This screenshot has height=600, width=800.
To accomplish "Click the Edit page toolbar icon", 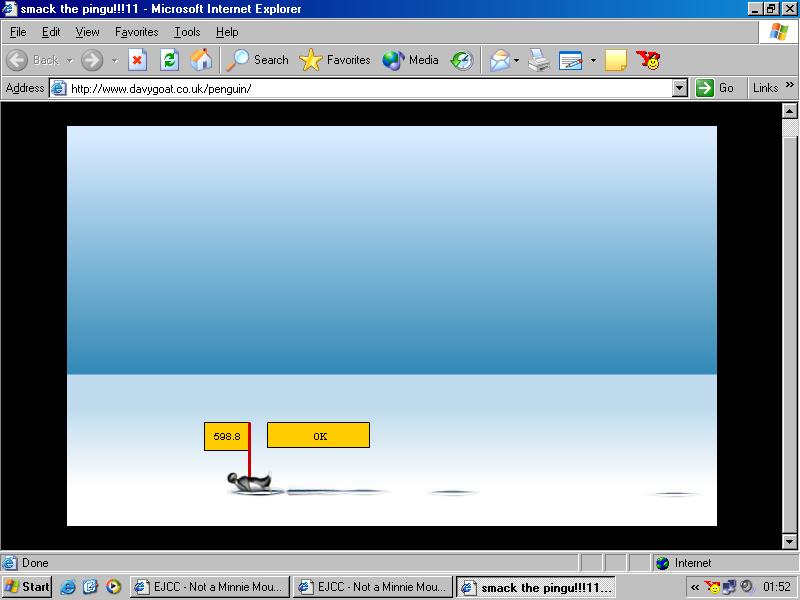I will coord(570,60).
